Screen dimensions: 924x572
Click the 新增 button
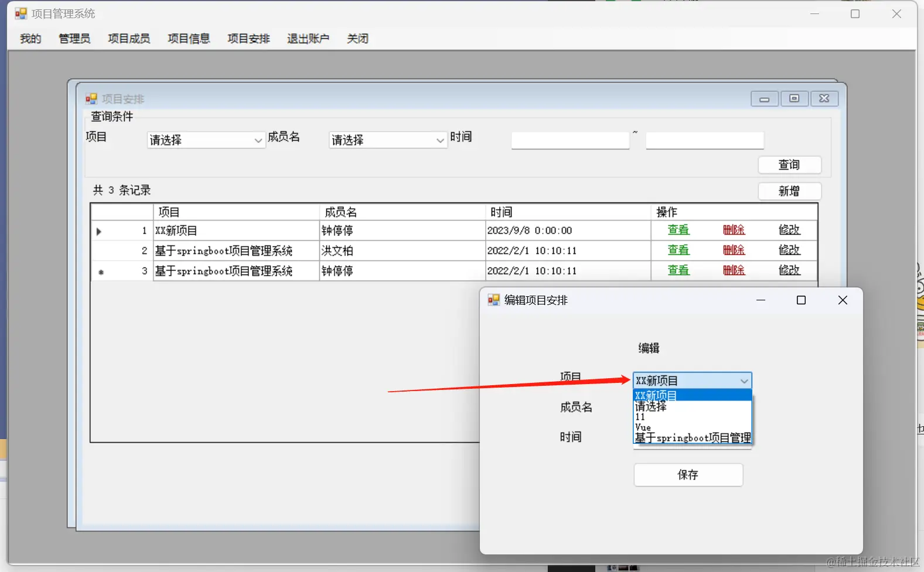(789, 191)
